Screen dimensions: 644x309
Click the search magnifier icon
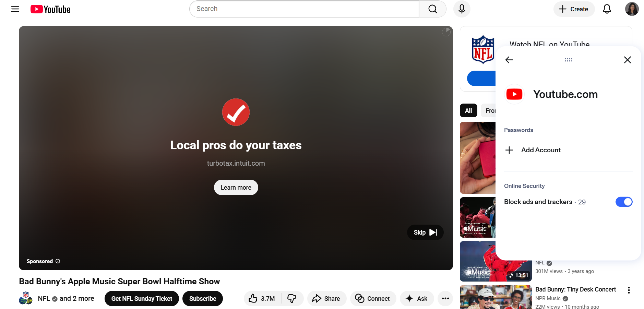432,9
